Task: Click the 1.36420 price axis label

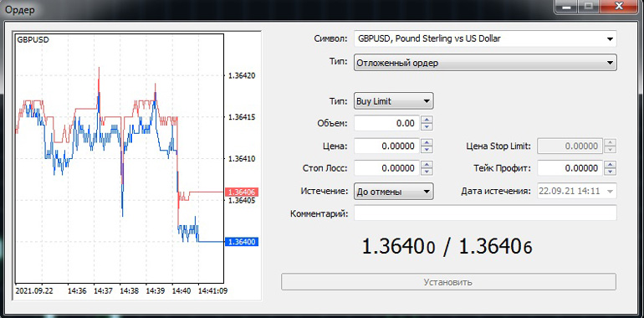Action: pyautogui.click(x=242, y=75)
